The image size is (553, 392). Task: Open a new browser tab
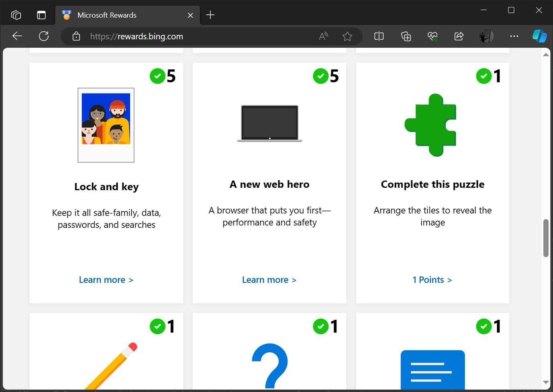pos(210,15)
